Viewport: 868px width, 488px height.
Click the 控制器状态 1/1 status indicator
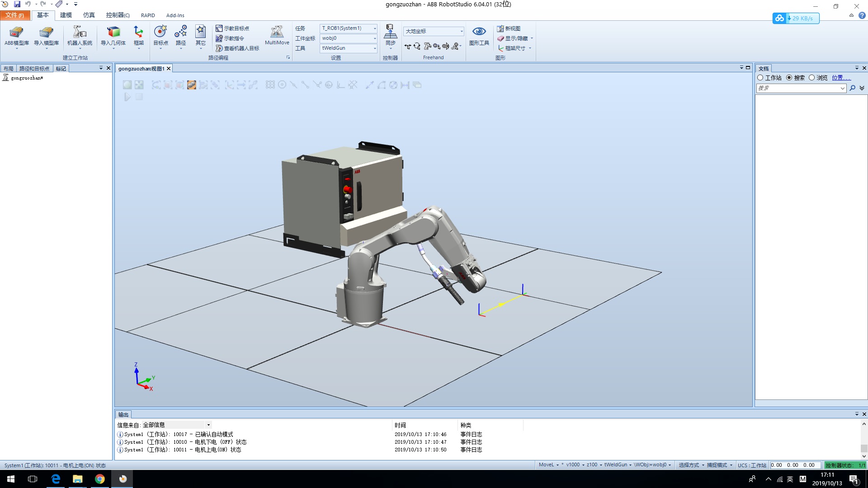point(845,465)
